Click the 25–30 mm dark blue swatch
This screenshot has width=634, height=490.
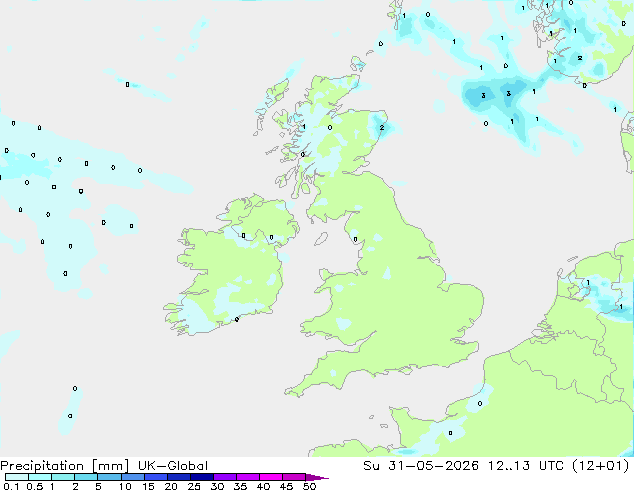[201, 477]
